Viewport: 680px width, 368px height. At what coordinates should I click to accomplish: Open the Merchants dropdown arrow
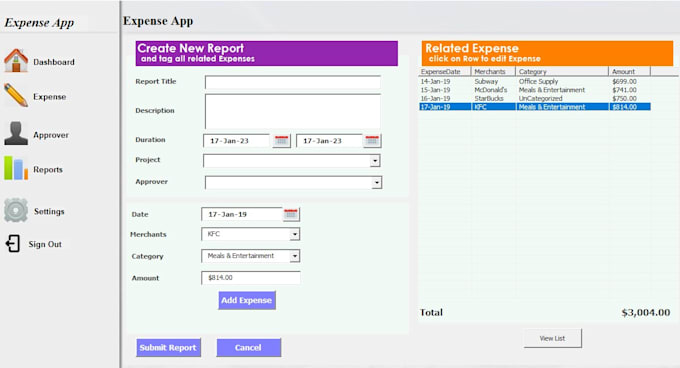pos(295,234)
